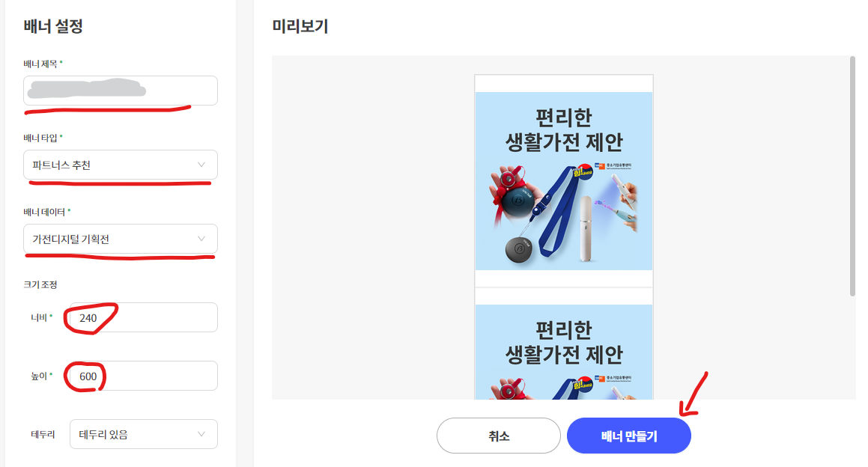
Task: Open the 배너 타입 dropdown
Action: (x=120, y=165)
